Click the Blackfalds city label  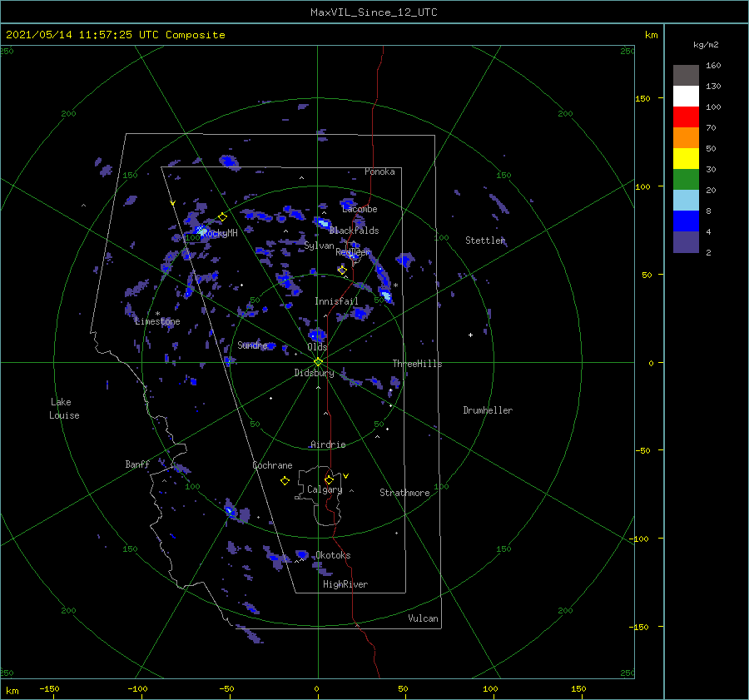coord(354,231)
